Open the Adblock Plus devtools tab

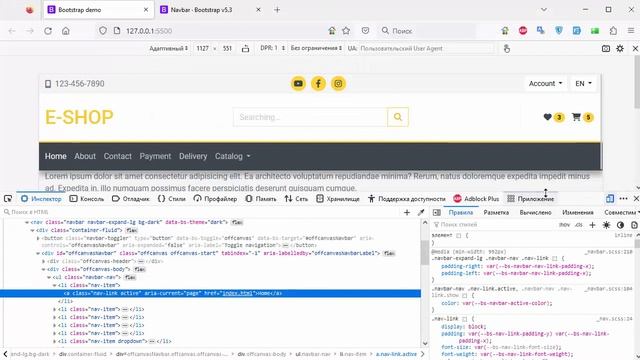[476, 199]
